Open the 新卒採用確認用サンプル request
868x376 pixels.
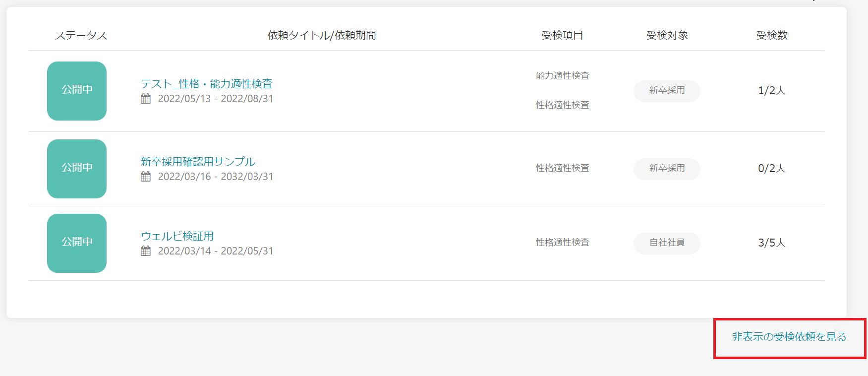[198, 162]
